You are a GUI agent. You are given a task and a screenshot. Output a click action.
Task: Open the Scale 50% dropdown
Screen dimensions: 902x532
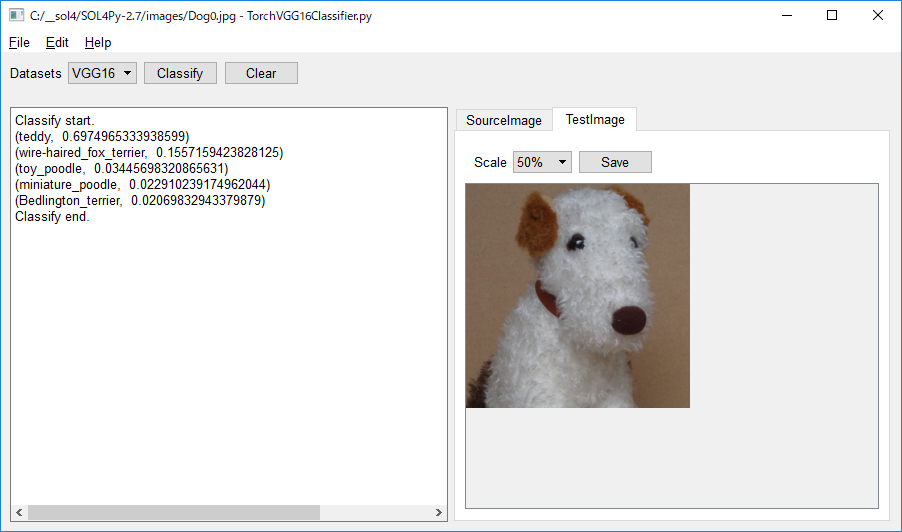click(542, 162)
